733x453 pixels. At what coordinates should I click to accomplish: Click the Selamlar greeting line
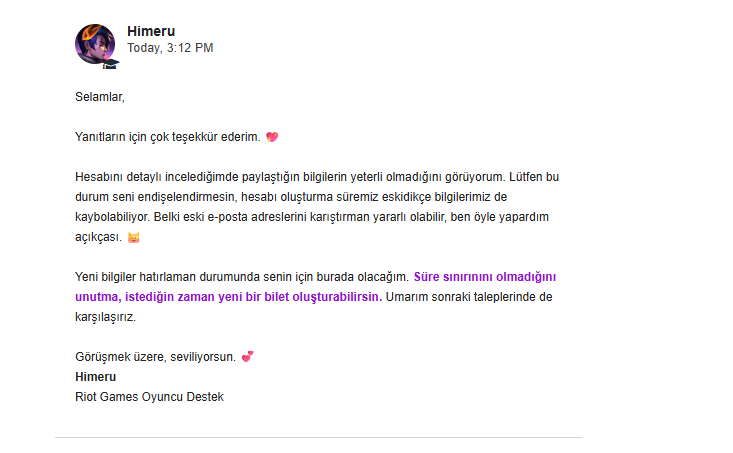[100, 97]
